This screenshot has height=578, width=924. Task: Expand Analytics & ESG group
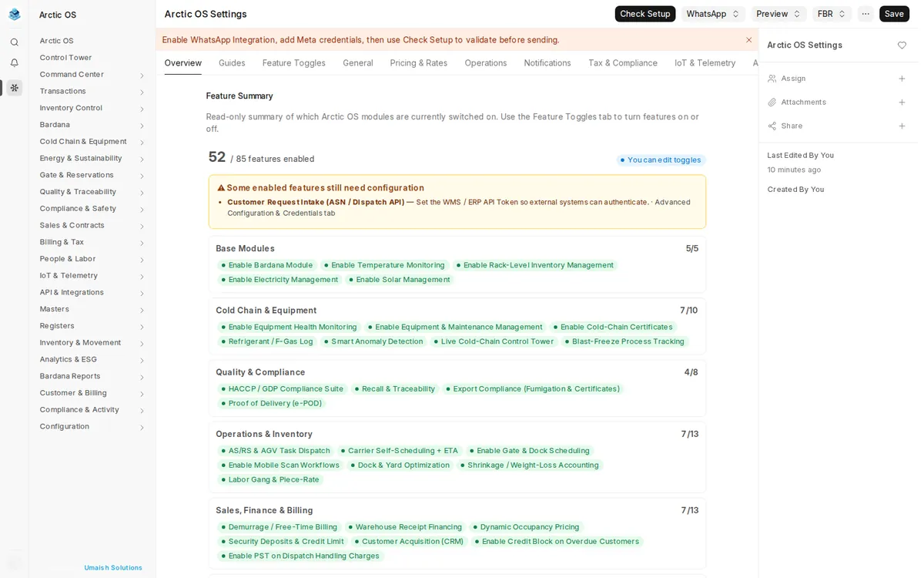point(142,361)
